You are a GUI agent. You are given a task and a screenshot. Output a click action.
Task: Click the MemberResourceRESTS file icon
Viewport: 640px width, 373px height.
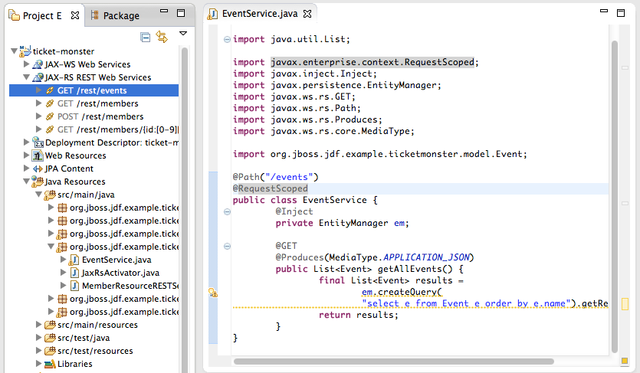coord(74,286)
